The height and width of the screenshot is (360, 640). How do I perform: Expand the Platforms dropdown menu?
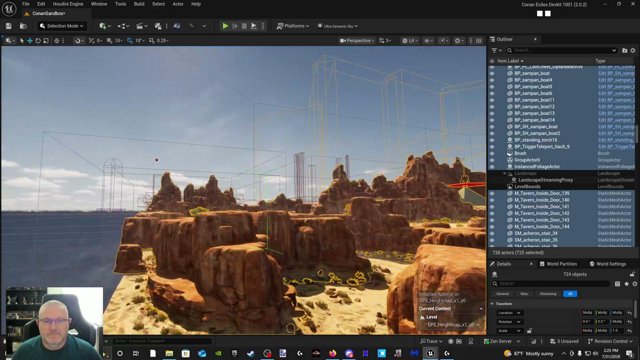293,26
